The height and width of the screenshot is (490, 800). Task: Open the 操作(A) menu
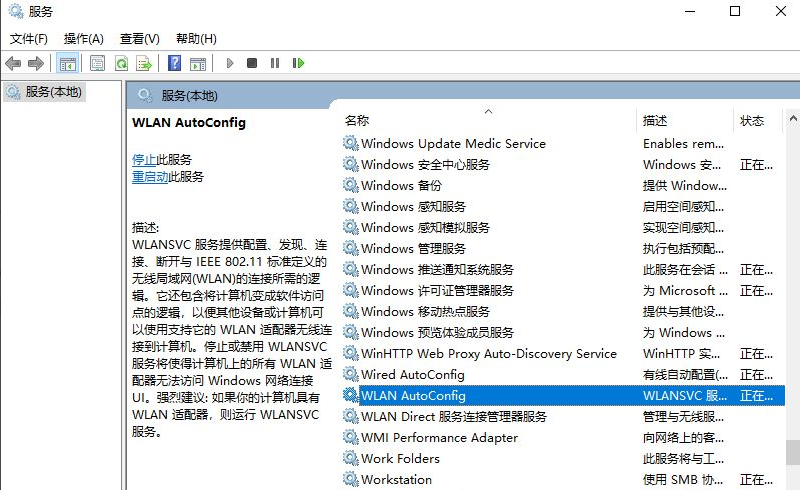pos(84,39)
